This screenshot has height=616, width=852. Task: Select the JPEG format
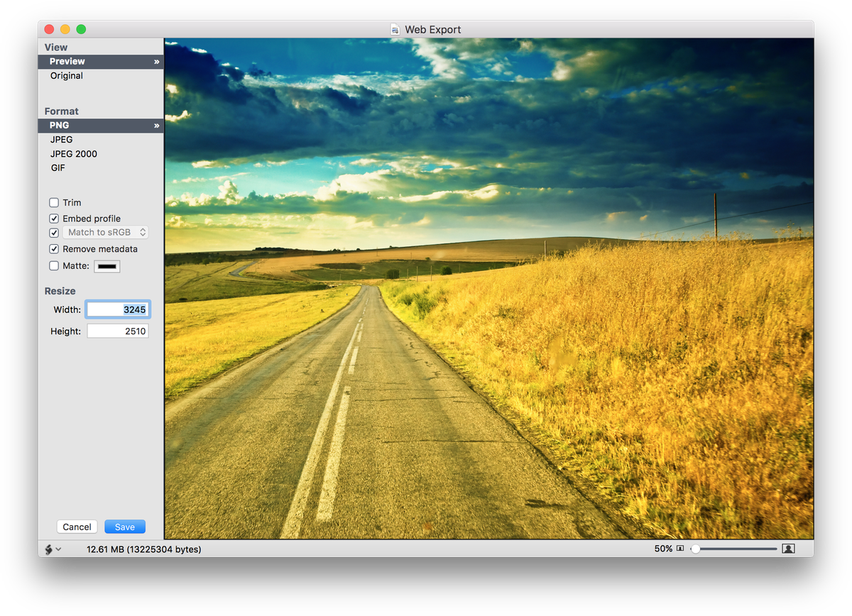pyautogui.click(x=62, y=139)
